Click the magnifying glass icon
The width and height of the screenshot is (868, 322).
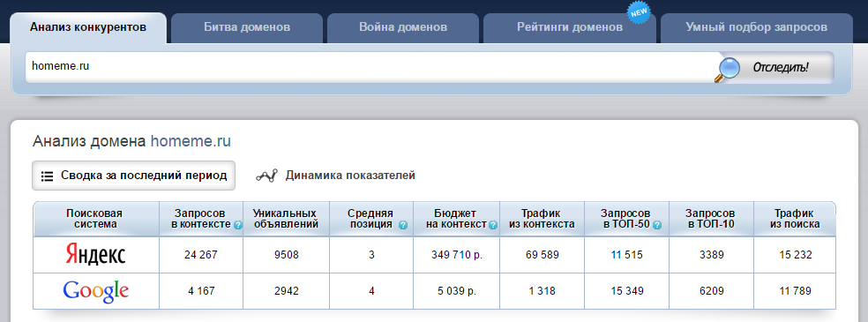(728, 71)
